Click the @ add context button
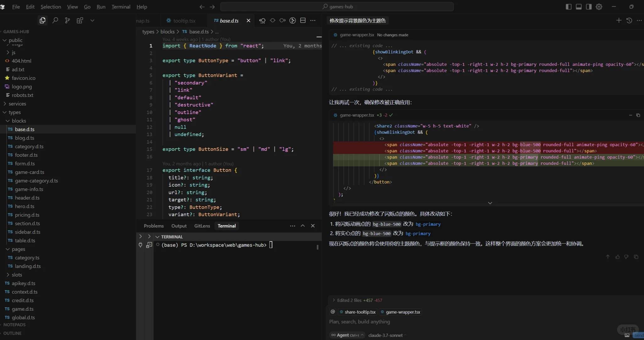Screen dimensions: 644x340 pyautogui.click(x=333, y=312)
